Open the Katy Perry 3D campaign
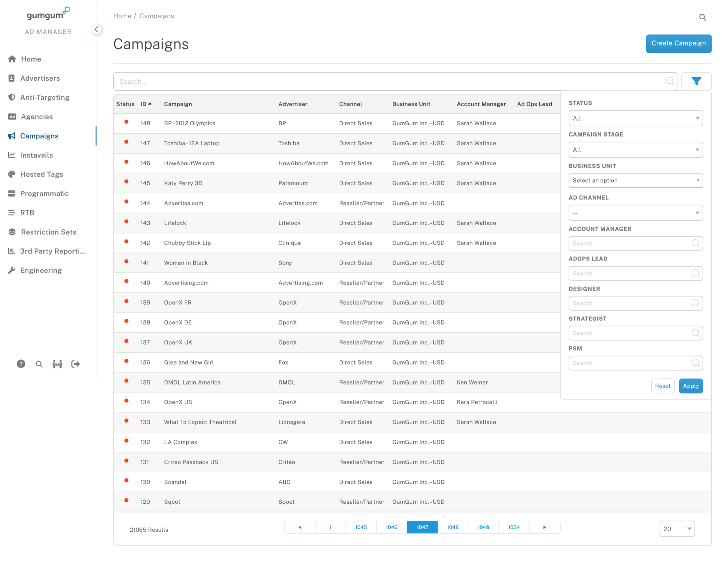 click(183, 183)
